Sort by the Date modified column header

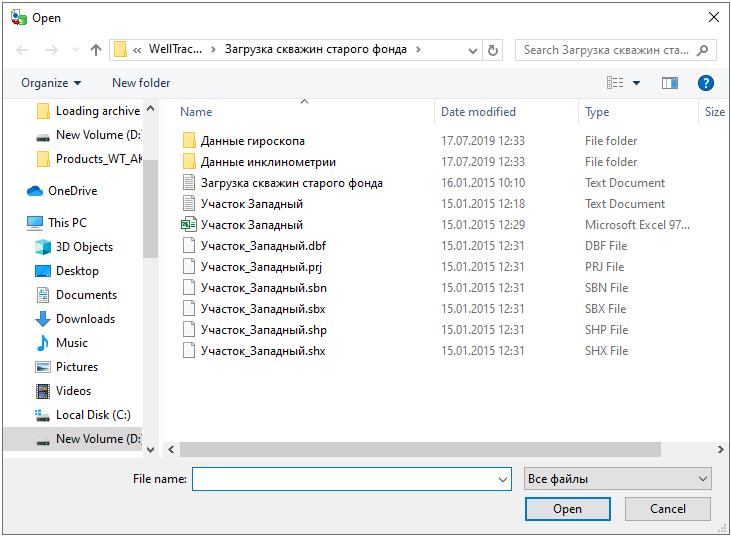478,112
